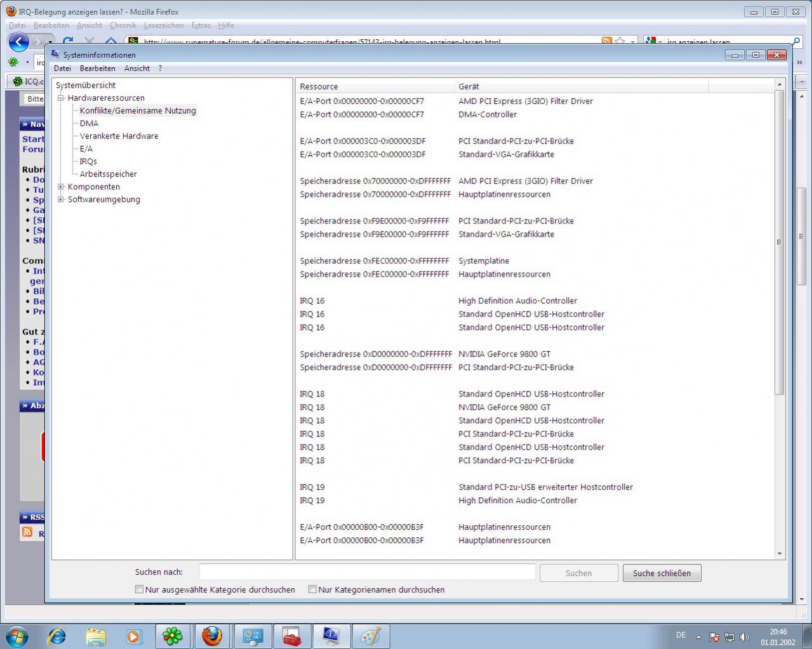
Task: Open Windows Explorer folder icon in taskbar
Action: tap(96, 636)
